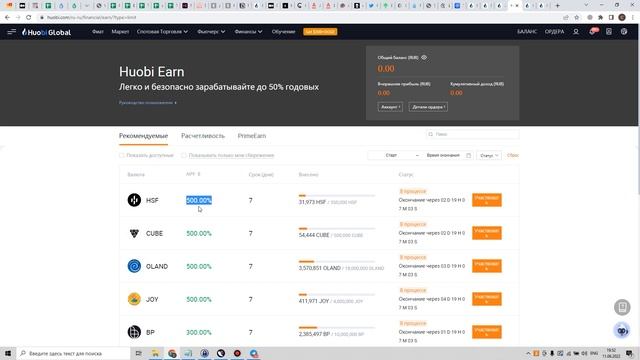Open the hamburger menu beside Huobi logo
Image resolution: width=640 pixels, height=360 pixels.
[x=11, y=31]
